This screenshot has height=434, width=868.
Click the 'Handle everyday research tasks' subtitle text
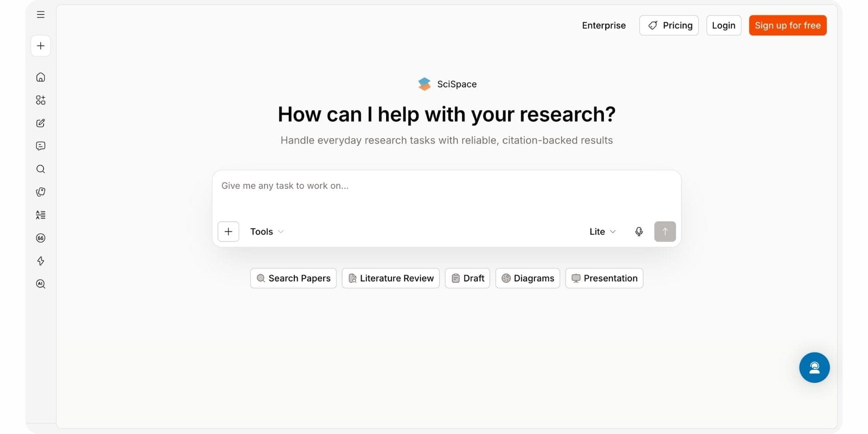click(x=447, y=140)
